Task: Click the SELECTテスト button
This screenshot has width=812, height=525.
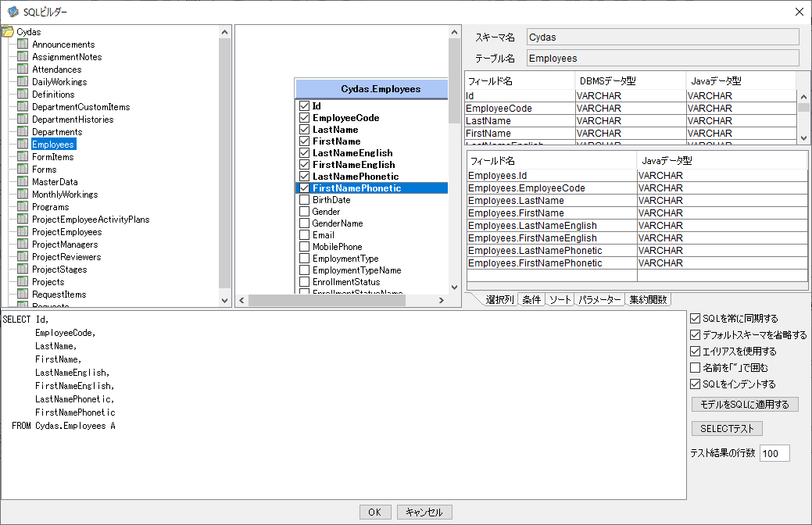Action: [x=727, y=429]
